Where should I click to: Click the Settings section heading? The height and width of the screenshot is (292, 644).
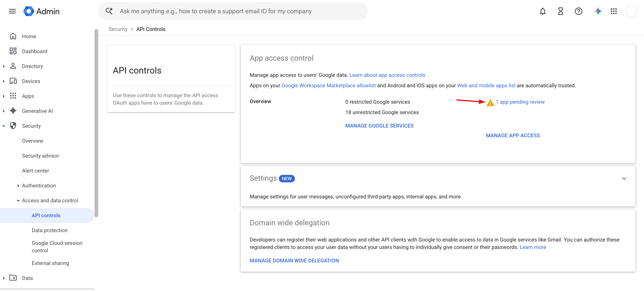point(263,178)
